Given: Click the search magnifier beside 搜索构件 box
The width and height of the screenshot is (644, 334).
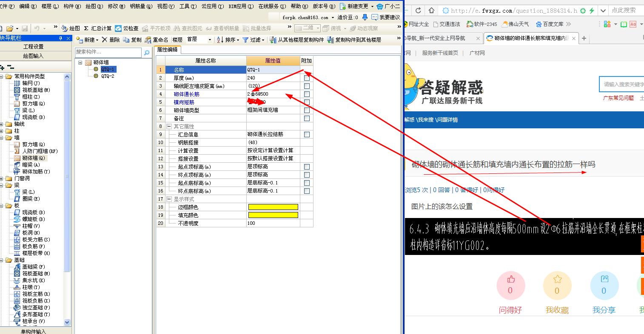Looking at the screenshot, I should 147,52.
